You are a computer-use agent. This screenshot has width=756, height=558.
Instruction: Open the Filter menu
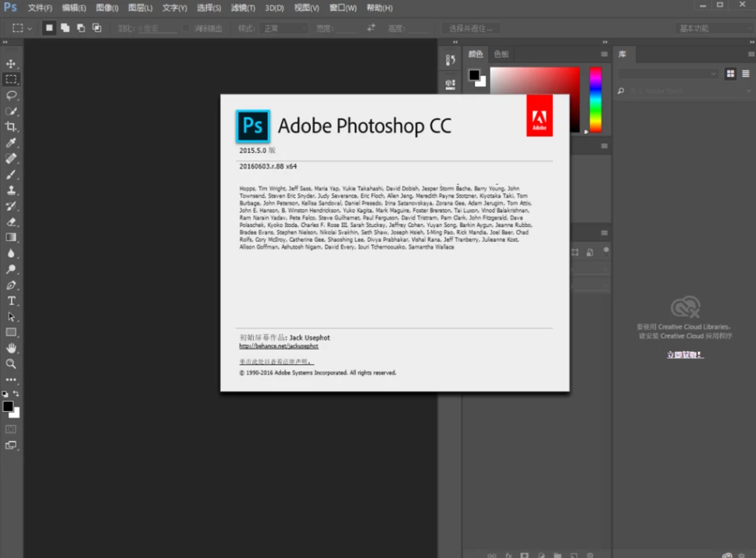click(243, 8)
